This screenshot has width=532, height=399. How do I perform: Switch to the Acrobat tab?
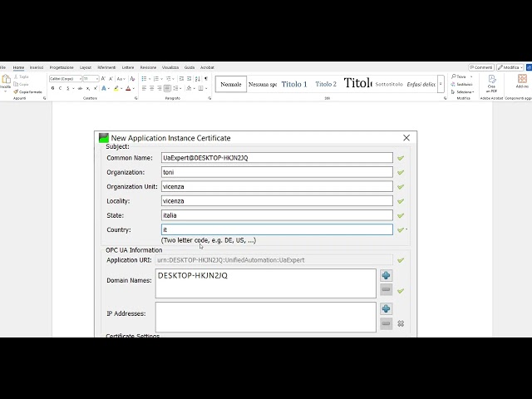[207, 67]
